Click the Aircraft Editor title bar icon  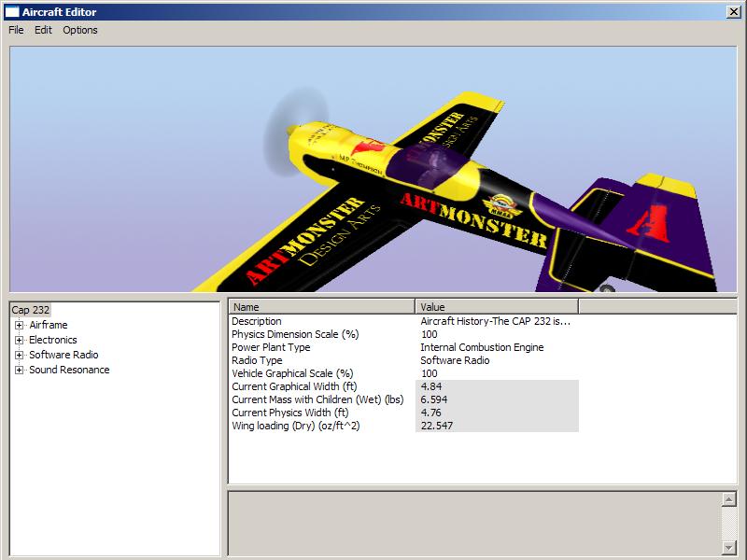point(12,12)
